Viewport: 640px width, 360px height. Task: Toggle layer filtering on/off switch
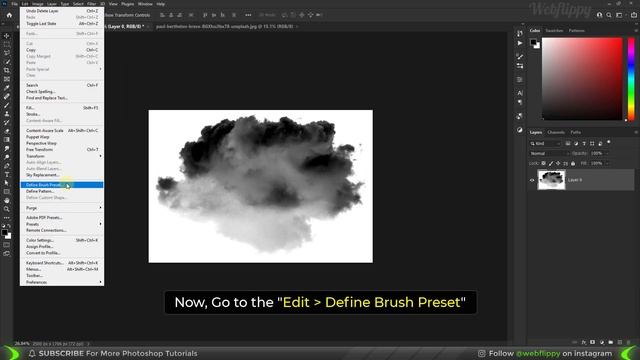coord(609,142)
